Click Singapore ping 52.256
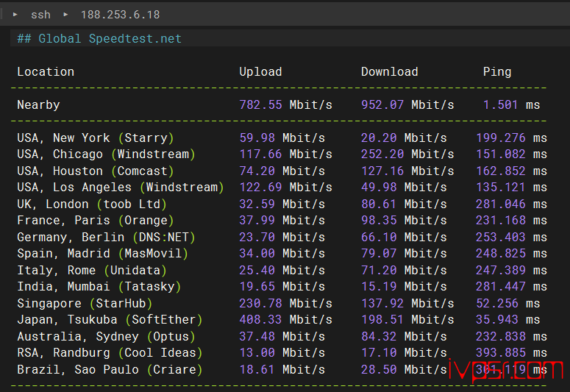570x392 pixels. coord(497,303)
